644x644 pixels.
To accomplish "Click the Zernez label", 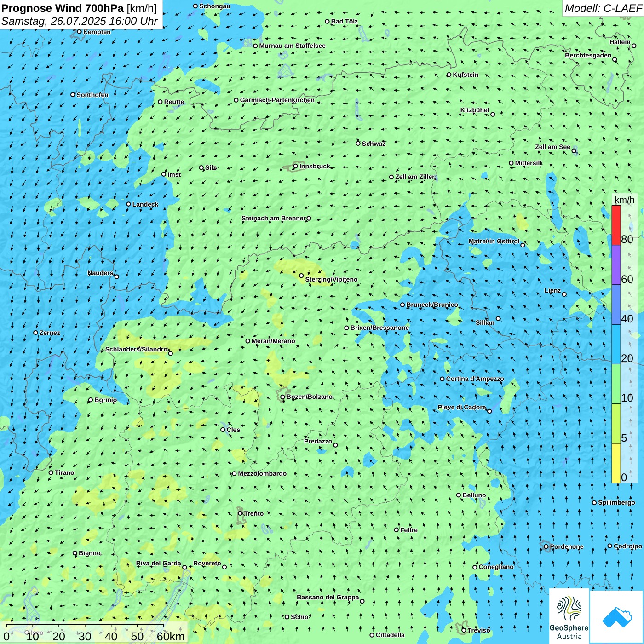I will pyautogui.click(x=50, y=333).
